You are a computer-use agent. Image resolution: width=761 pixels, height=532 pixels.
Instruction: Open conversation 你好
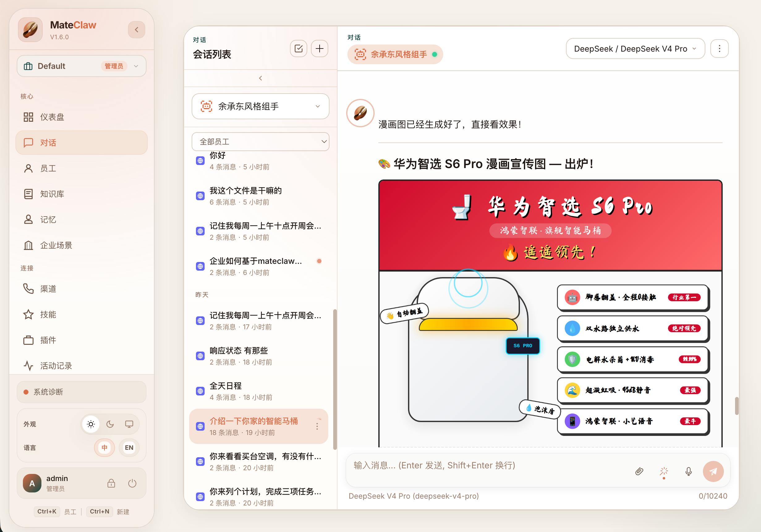(259, 161)
